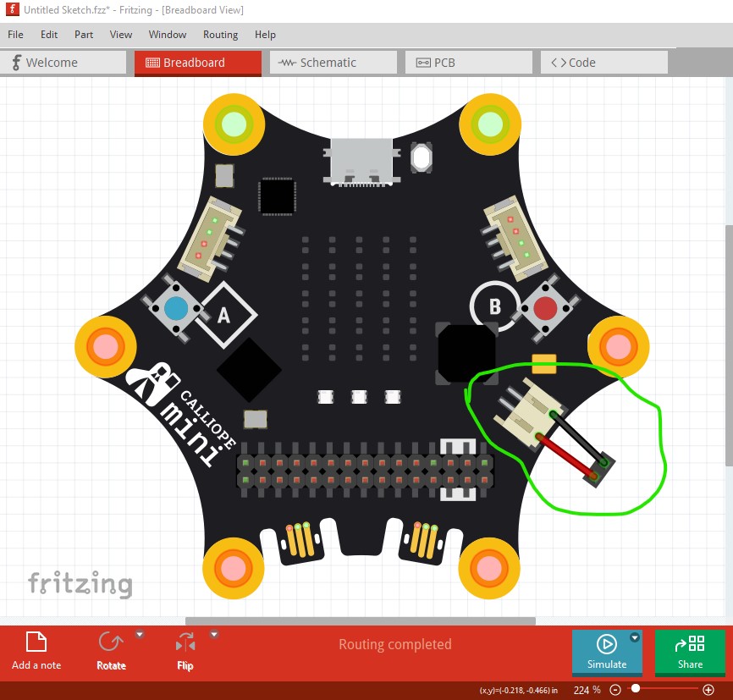This screenshot has height=700, width=733.
Task: Switch to the Schematic tab
Action: (333, 63)
